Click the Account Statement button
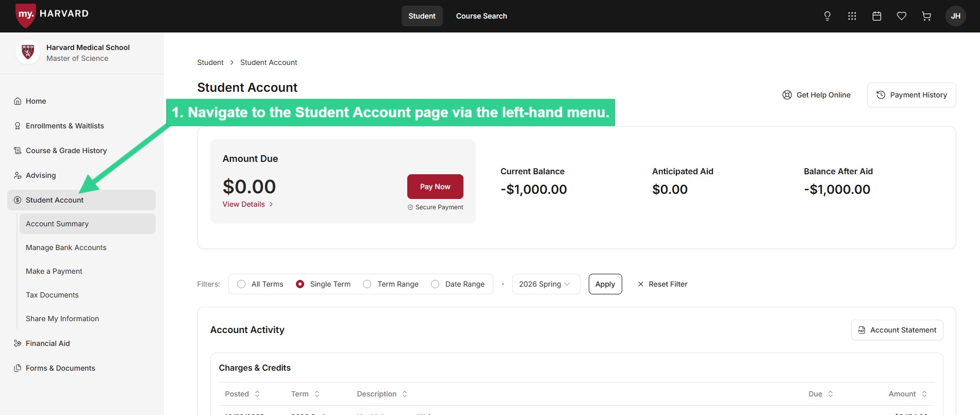The image size is (980, 415). pyautogui.click(x=897, y=330)
